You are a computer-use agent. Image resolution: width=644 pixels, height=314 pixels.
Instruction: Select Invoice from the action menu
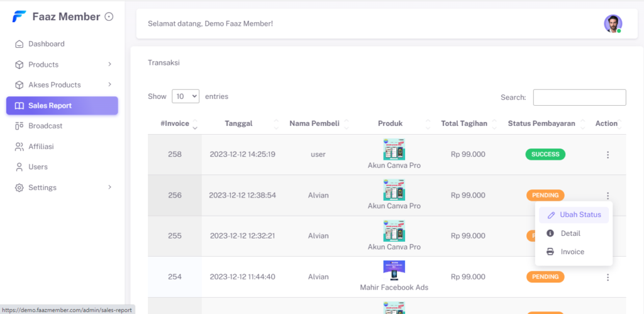pyautogui.click(x=572, y=252)
